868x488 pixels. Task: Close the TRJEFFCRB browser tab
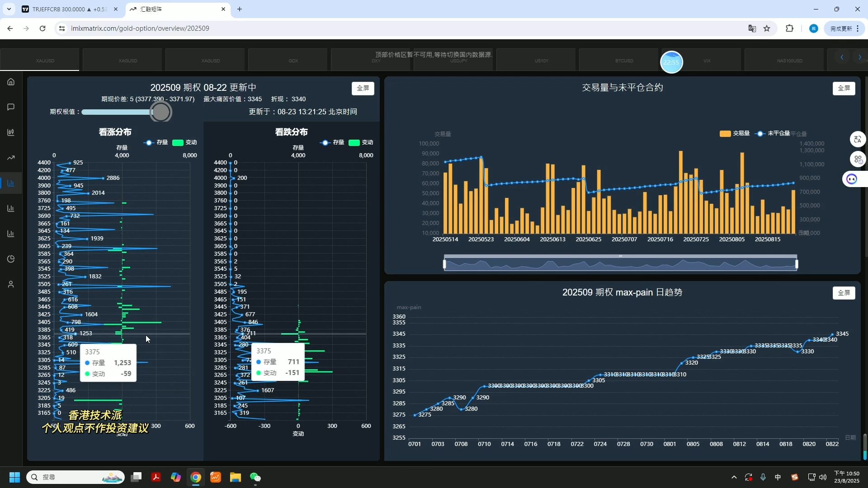click(x=116, y=9)
